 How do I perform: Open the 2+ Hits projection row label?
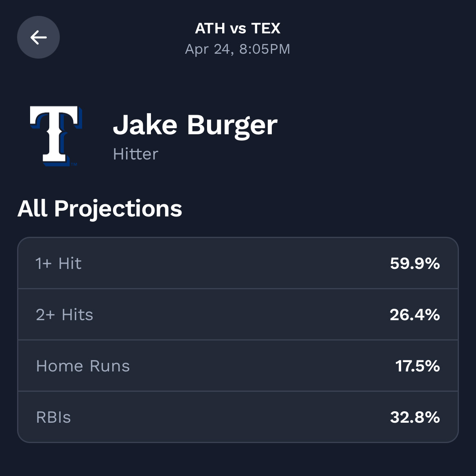(x=64, y=315)
